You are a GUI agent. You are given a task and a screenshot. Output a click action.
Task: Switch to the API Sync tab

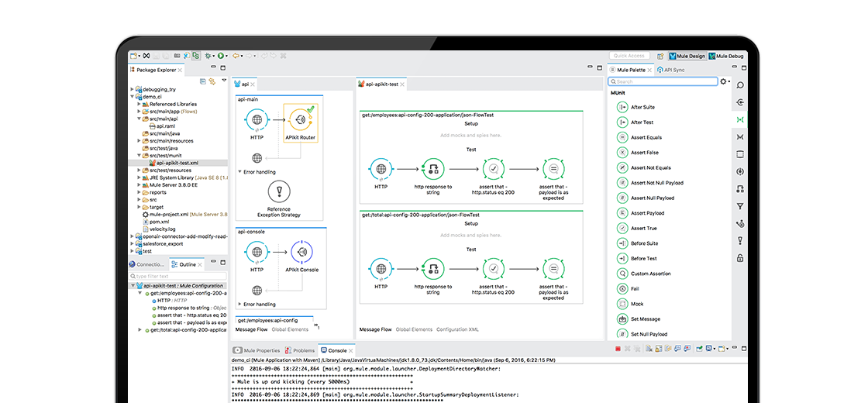[671, 71]
